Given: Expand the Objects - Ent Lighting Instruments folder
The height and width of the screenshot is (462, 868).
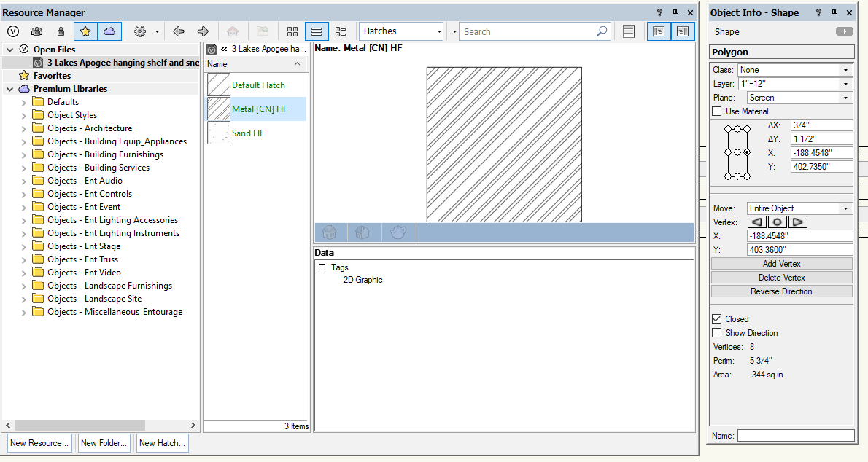Looking at the screenshot, I should coord(24,233).
